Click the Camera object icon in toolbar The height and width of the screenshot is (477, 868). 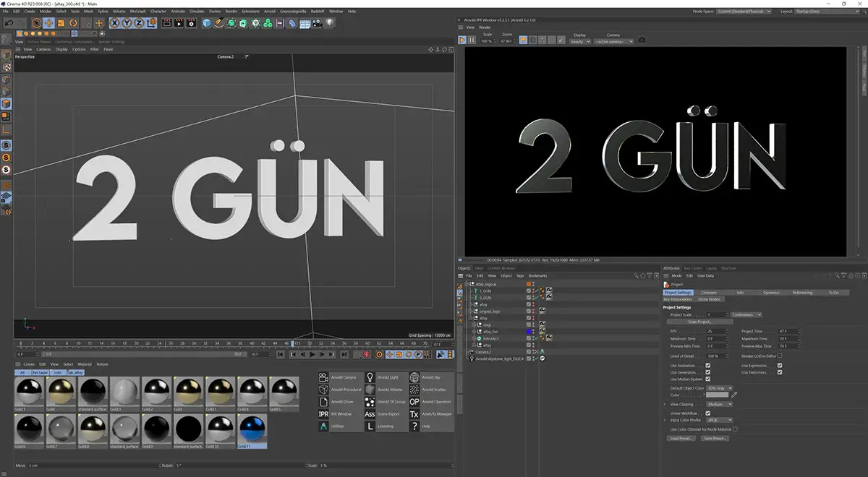coord(317,22)
